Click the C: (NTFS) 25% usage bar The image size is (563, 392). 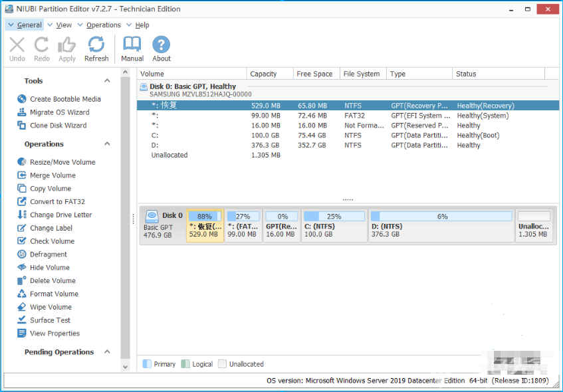coord(334,216)
